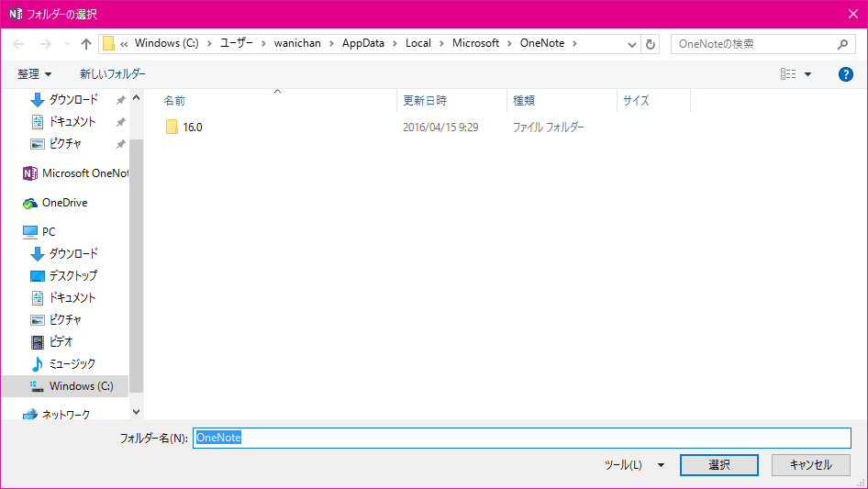Select PC in the navigation pane
This screenshot has width=868, height=489.
point(39,231)
